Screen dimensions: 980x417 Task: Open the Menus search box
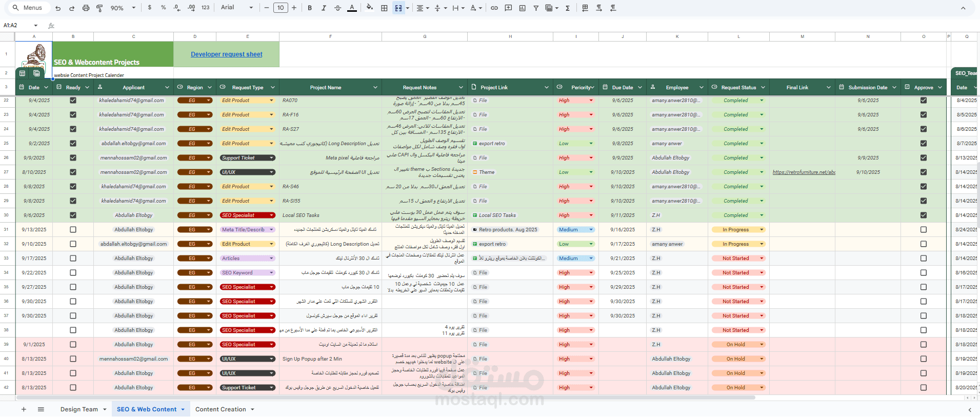point(30,8)
